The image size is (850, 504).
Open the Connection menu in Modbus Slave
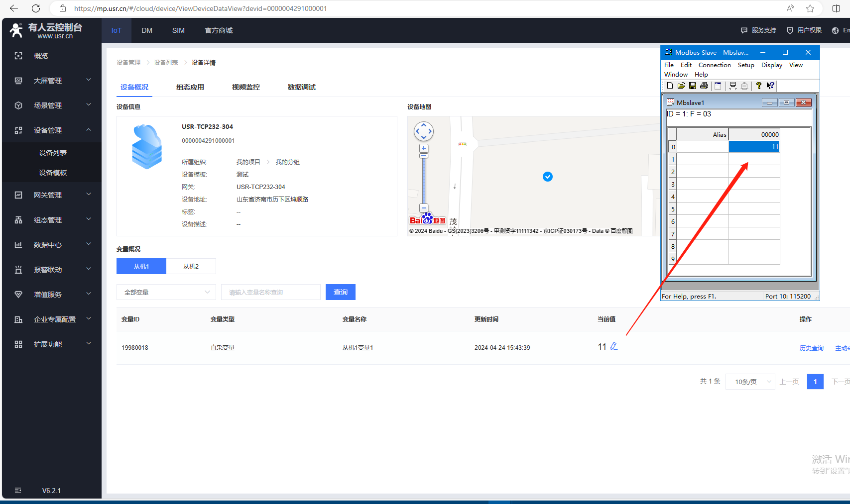point(714,65)
